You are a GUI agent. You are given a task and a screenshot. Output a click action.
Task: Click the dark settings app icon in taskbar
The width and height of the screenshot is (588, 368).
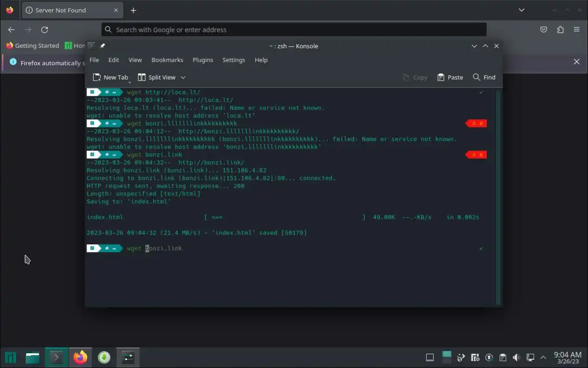point(128,357)
